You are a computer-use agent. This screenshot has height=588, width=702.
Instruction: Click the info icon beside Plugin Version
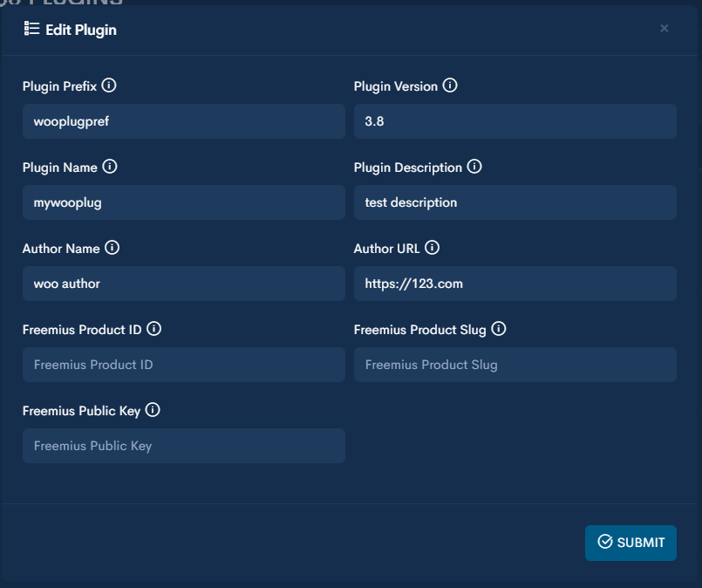[450, 85]
